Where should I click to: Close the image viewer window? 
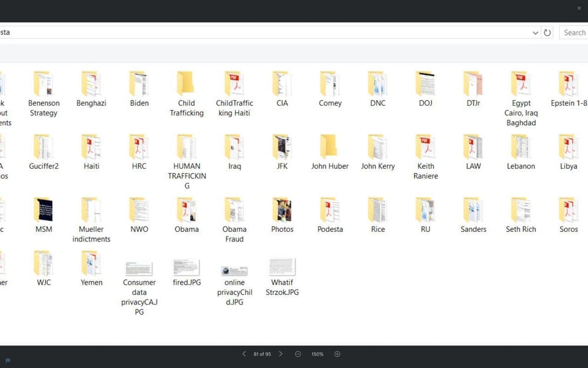pos(579,8)
